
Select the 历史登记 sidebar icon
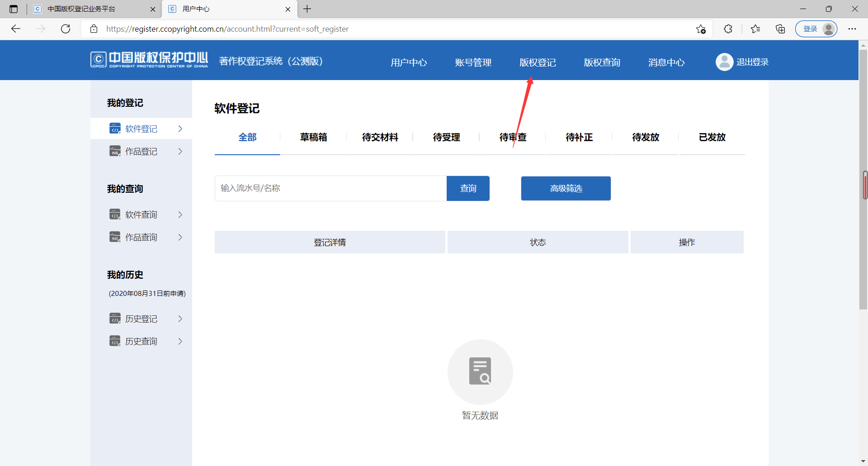(x=114, y=318)
